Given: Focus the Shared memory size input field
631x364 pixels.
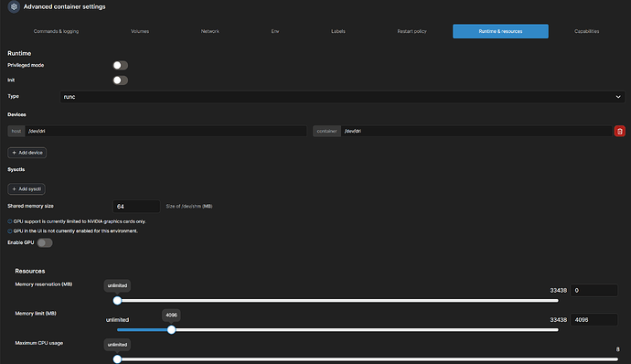Looking at the screenshot, I should (x=136, y=206).
